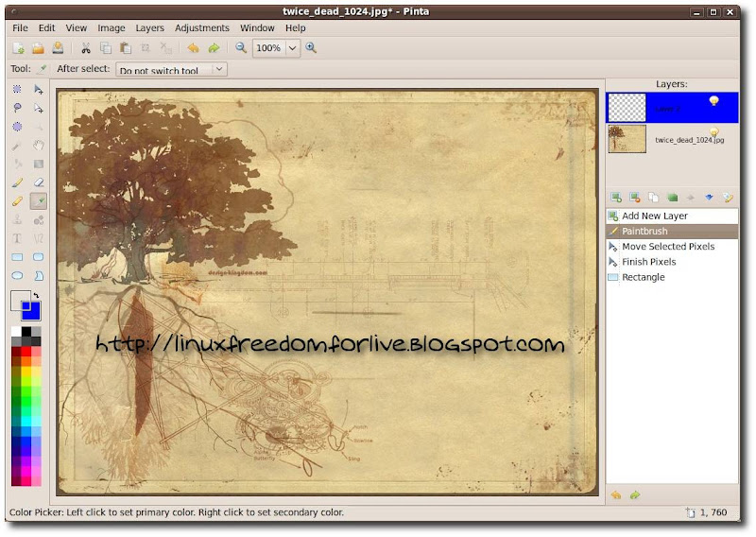Viewport: 756px width, 537px height.
Task: Select the Pan hand tool
Action: pyautogui.click(x=39, y=146)
